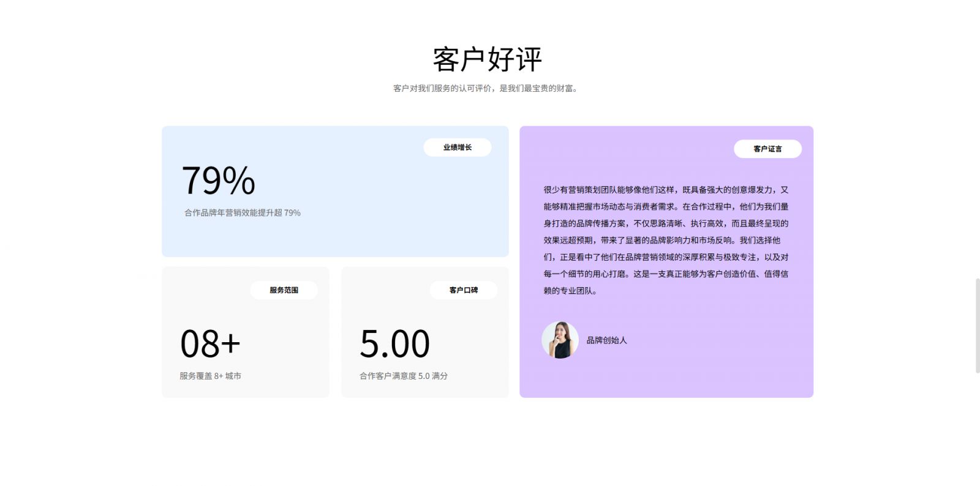980x486 pixels.
Task: Click the 08+ statistic number
Action: (x=210, y=343)
